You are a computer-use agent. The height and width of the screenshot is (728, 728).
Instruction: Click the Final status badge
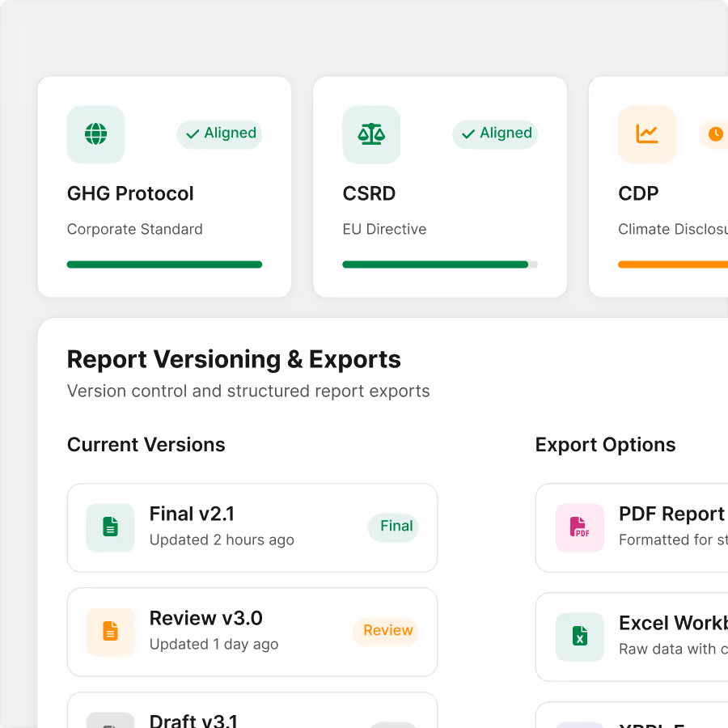[x=393, y=527]
